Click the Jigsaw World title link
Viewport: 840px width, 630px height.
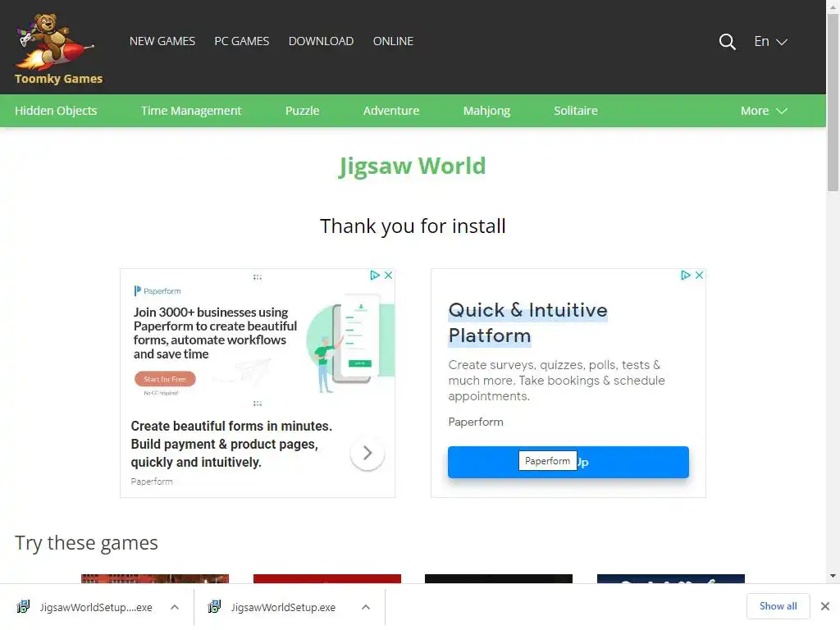point(413,166)
